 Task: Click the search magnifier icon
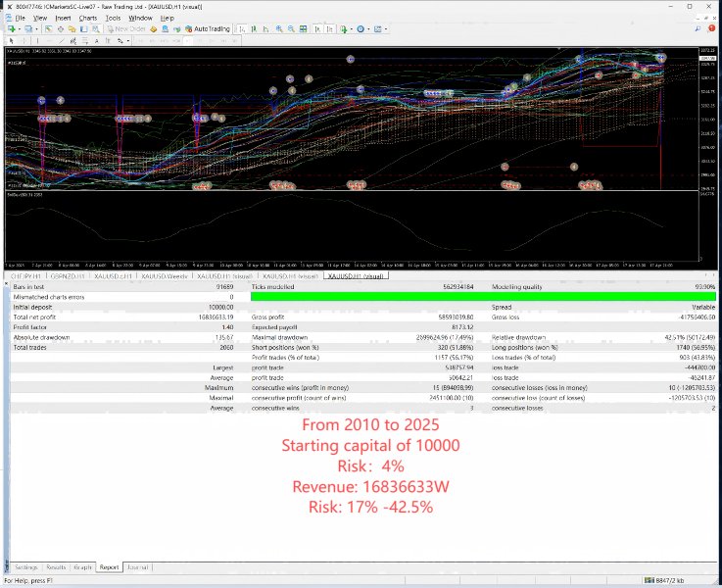click(698, 28)
